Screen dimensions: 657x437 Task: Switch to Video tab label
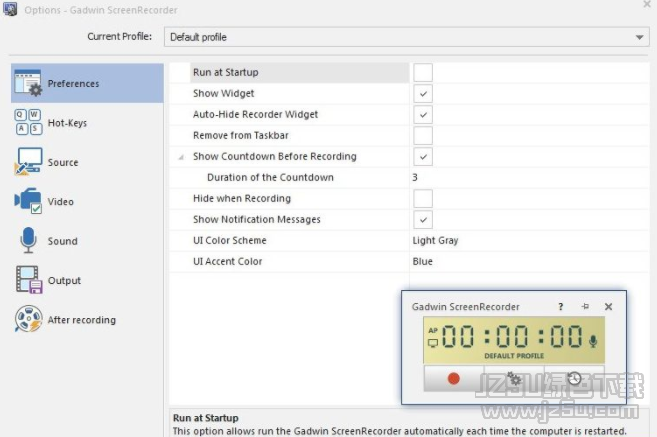(x=61, y=202)
